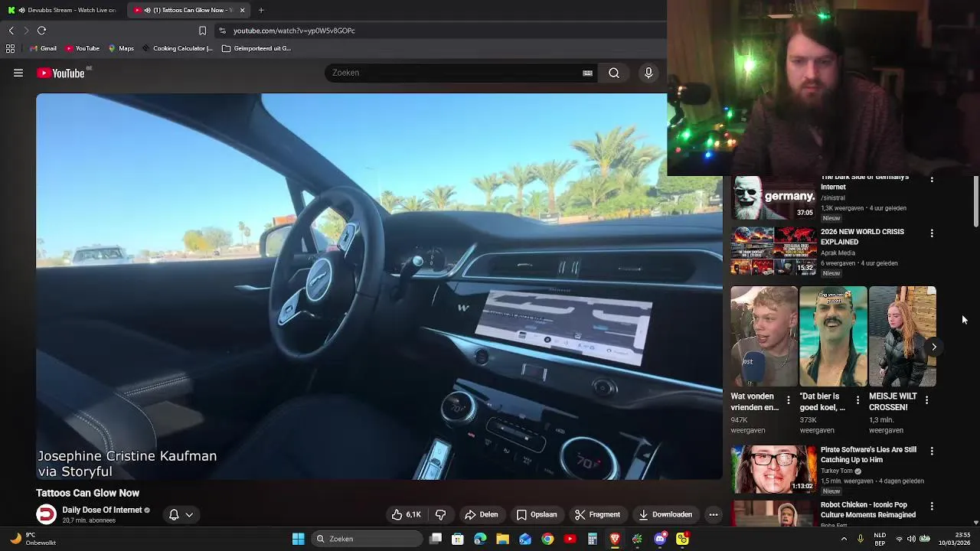
Task: Show next Shorts with right chevron
Action: pos(934,347)
